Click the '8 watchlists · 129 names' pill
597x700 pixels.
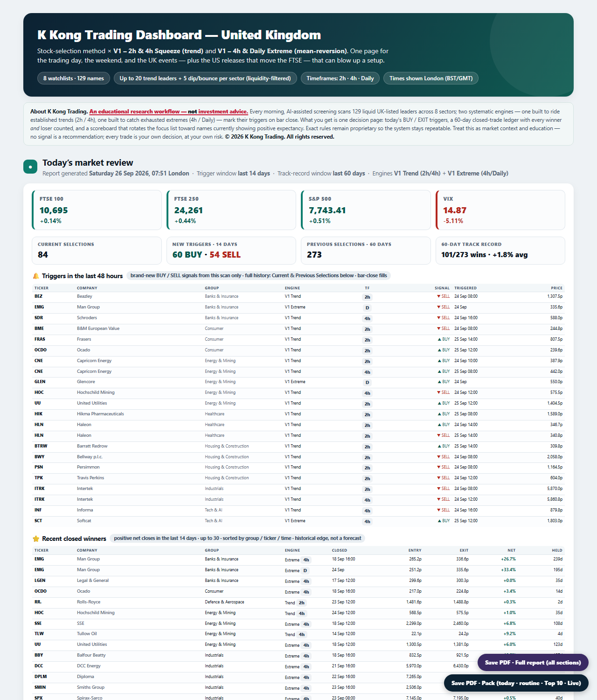[x=74, y=78]
